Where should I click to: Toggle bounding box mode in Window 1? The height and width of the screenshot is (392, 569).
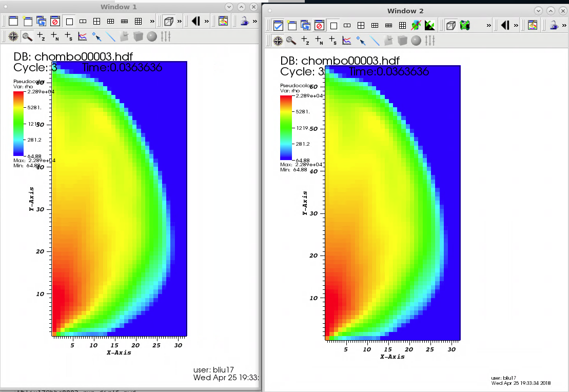[x=168, y=22]
